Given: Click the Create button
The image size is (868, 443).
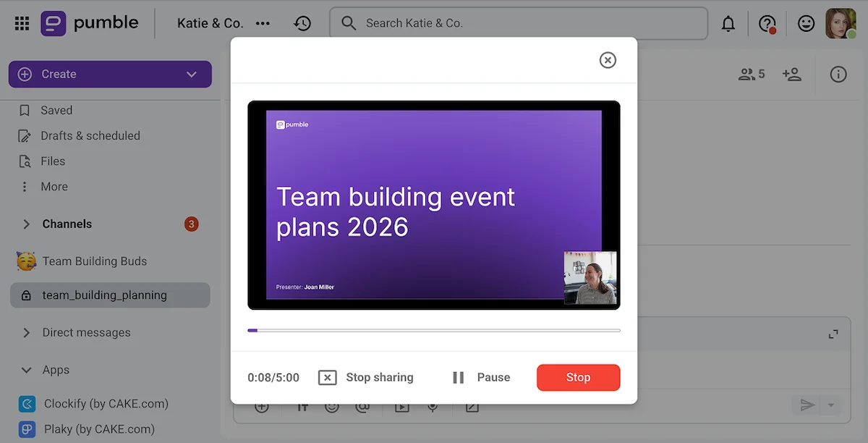Looking at the screenshot, I should click(x=110, y=74).
